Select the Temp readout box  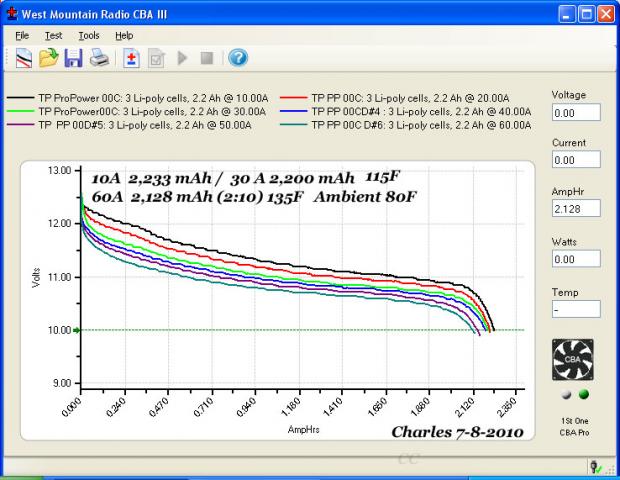[575, 309]
